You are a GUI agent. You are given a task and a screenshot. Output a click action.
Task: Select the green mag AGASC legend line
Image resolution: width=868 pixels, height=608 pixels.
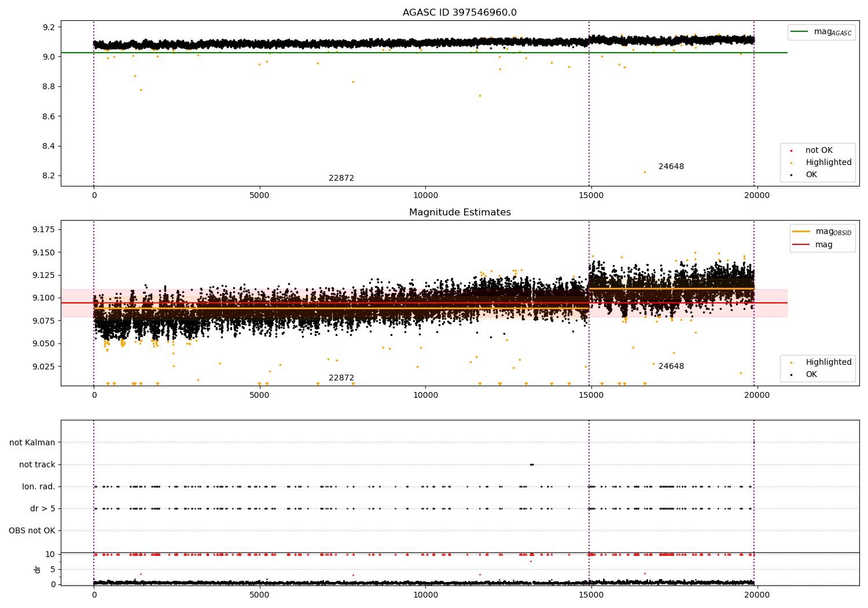(799, 32)
